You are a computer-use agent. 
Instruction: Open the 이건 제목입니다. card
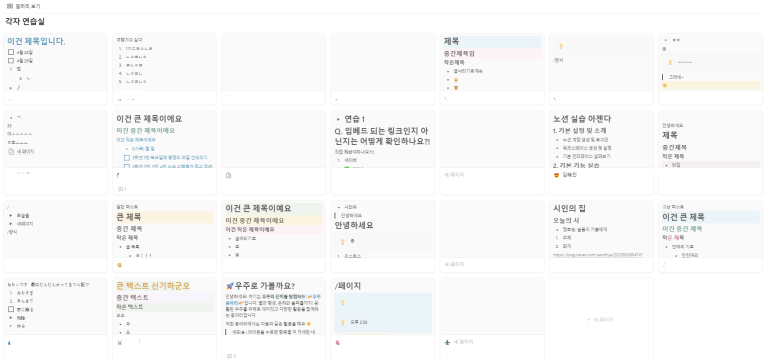[x=55, y=69]
